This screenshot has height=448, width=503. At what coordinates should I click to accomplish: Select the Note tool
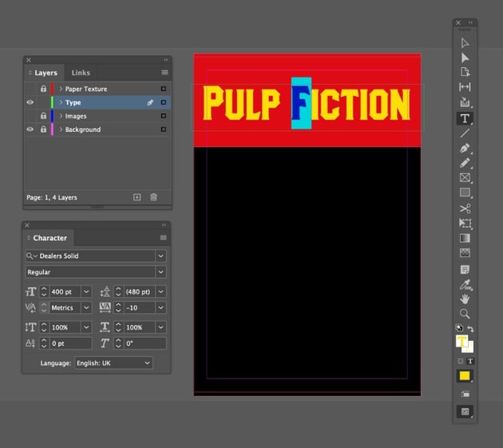pyautogui.click(x=465, y=269)
